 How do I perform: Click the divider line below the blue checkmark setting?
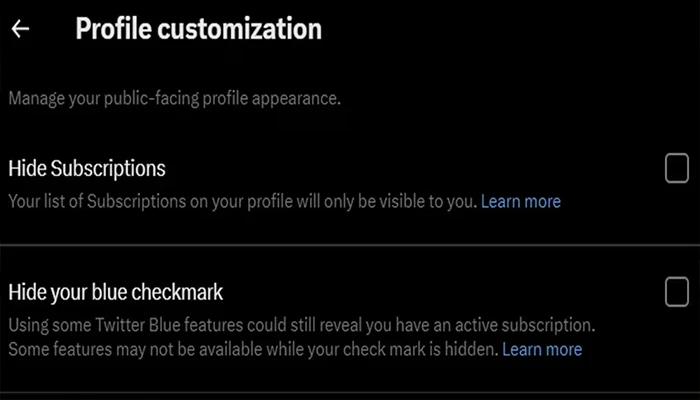[x=350, y=391]
